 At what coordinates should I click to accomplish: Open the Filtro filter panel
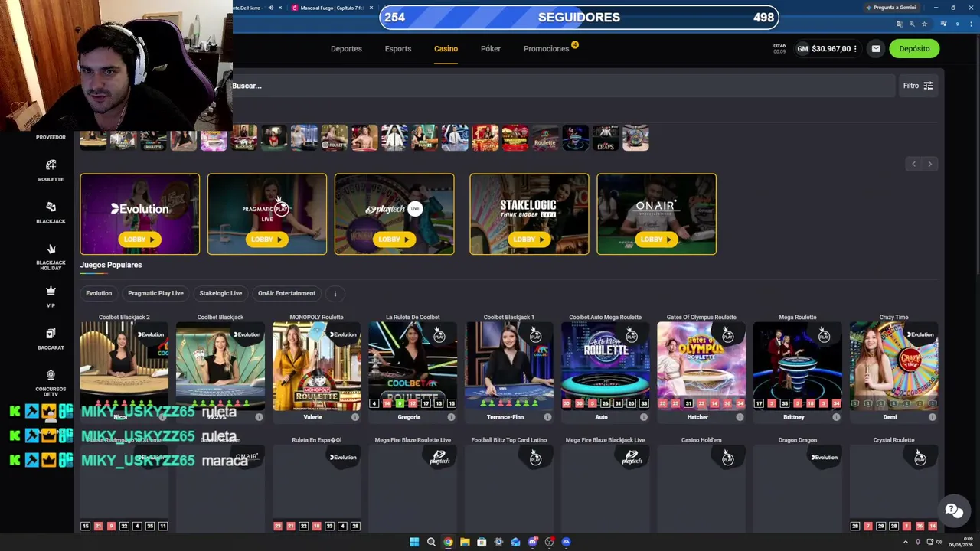point(918,86)
